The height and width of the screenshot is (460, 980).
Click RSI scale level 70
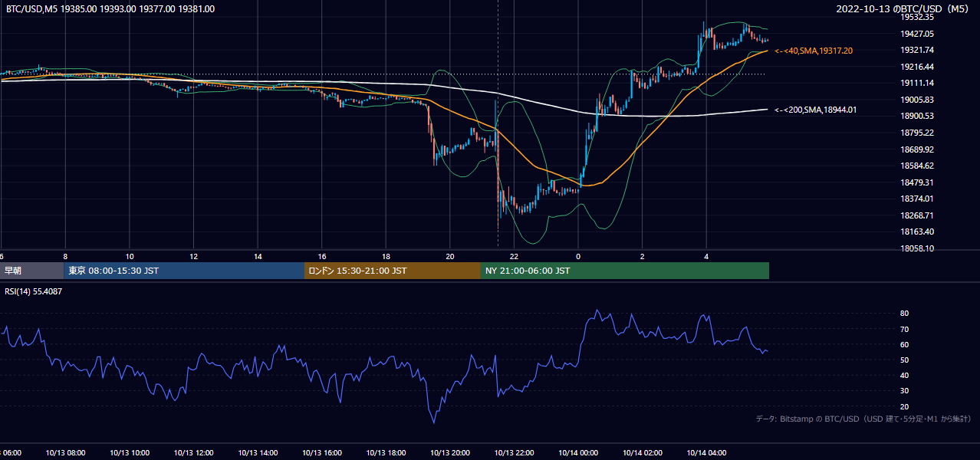[x=905, y=329]
